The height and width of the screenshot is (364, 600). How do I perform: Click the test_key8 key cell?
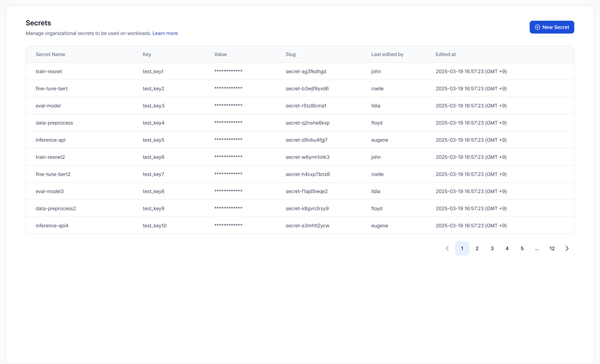[x=153, y=191]
